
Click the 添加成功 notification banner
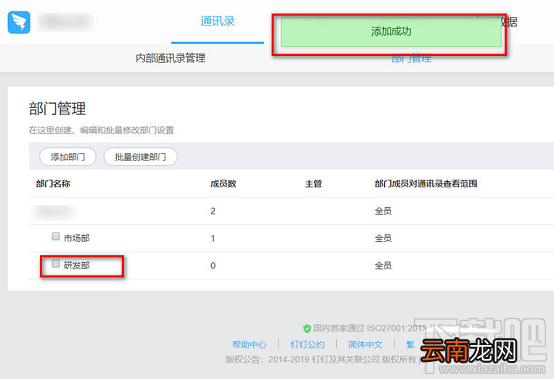click(x=391, y=32)
